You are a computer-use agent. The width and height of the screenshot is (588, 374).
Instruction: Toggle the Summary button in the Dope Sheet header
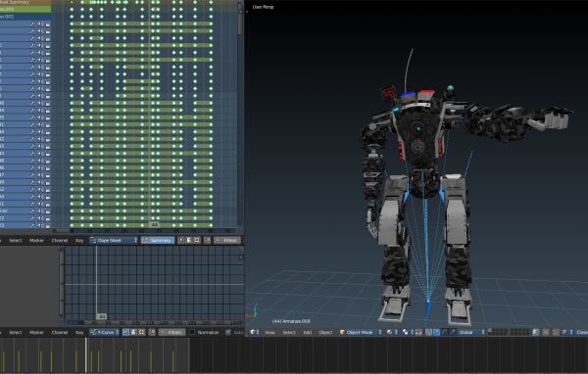point(158,240)
